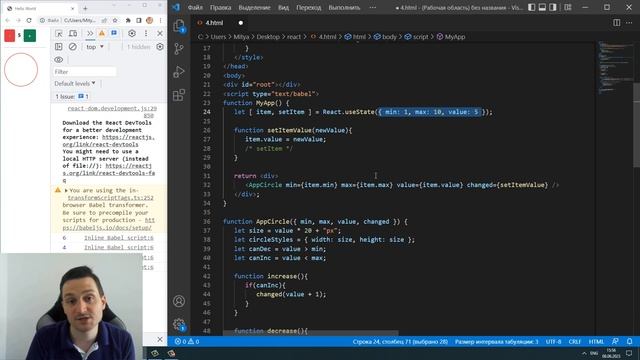Select language mode HTML in status bar
This screenshot has height=360, width=640.
(596, 341)
